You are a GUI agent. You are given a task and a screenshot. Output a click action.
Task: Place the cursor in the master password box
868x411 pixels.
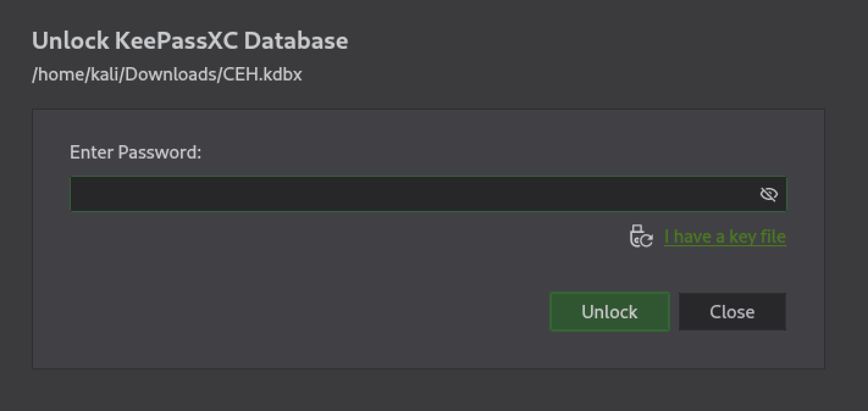click(428, 194)
